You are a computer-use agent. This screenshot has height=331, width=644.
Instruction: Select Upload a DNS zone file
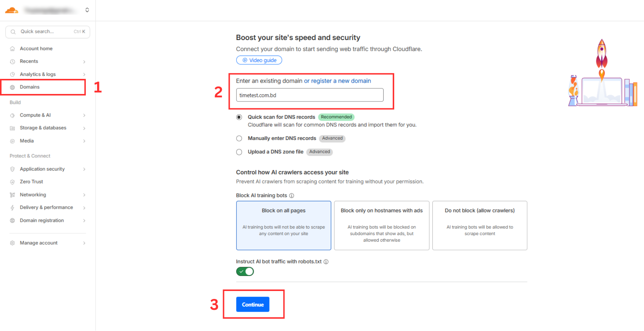pos(239,152)
